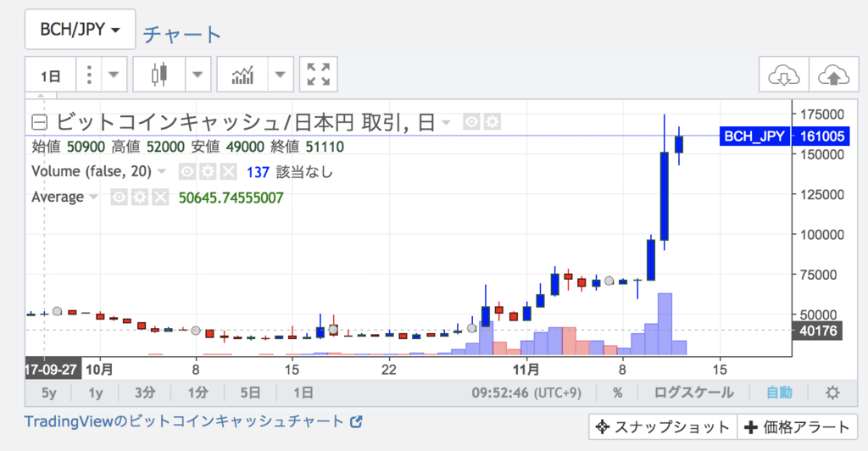Open the interval dropdown arrow
Viewport: 868px width, 451px height.
coord(114,75)
